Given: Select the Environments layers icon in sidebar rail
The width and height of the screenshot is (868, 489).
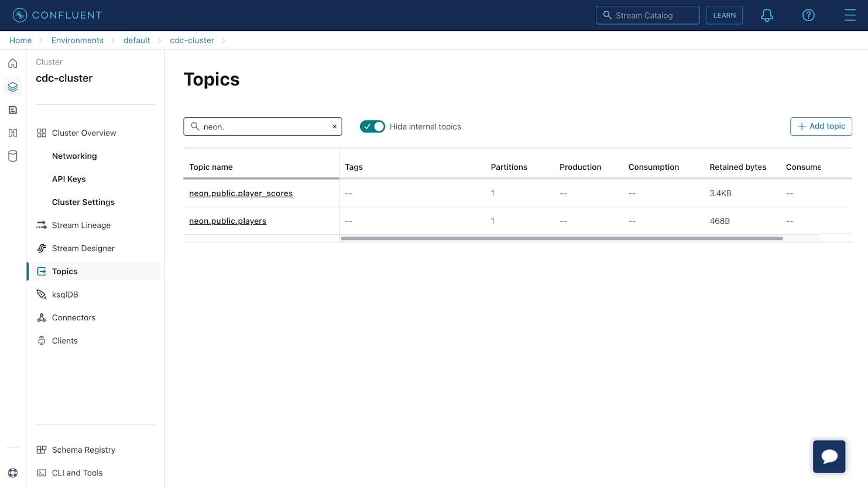Looking at the screenshot, I should tap(13, 86).
